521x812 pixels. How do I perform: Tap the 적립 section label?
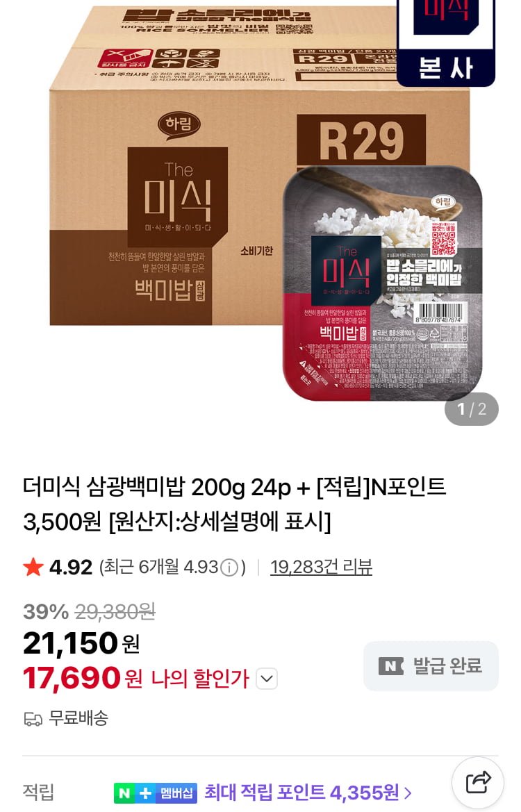click(38, 793)
